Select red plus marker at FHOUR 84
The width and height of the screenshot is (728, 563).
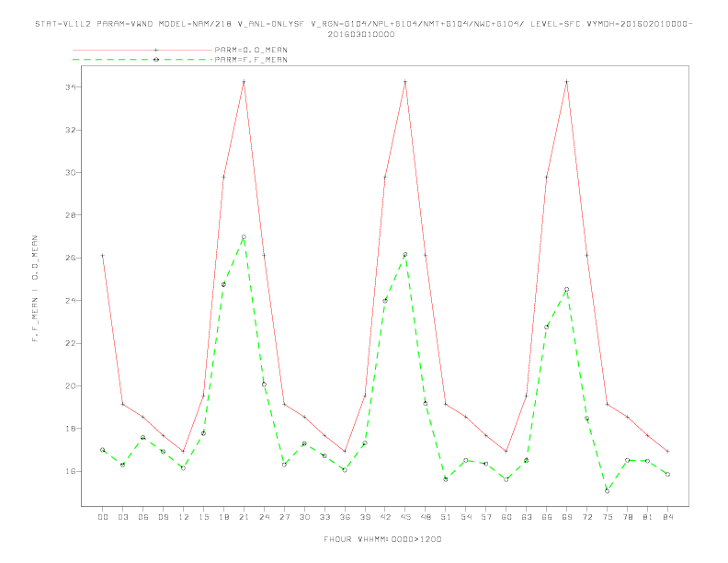pyautogui.click(x=667, y=451)
